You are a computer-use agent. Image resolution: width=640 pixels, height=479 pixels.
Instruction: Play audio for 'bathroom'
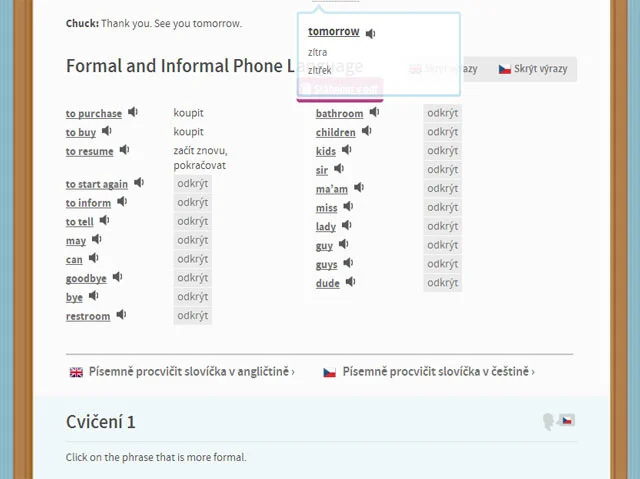tap(374, 112)
